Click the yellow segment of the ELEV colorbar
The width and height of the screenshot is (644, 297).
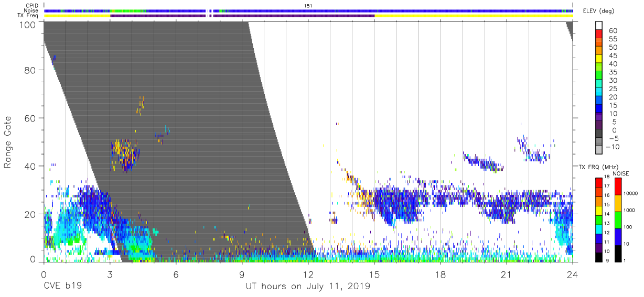click(x=599, y=60)
